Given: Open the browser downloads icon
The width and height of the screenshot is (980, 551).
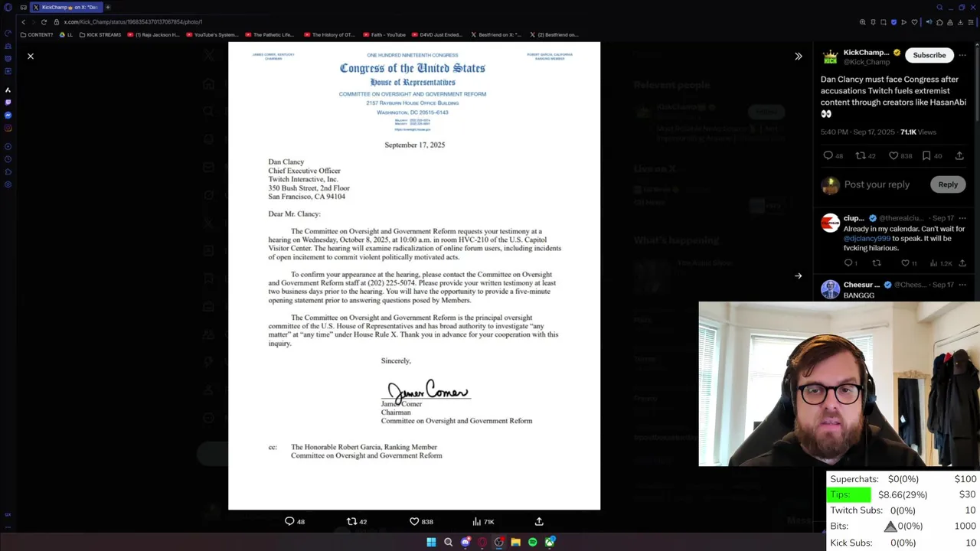Looking at the screenshot, I should click(x=960, y=22).
